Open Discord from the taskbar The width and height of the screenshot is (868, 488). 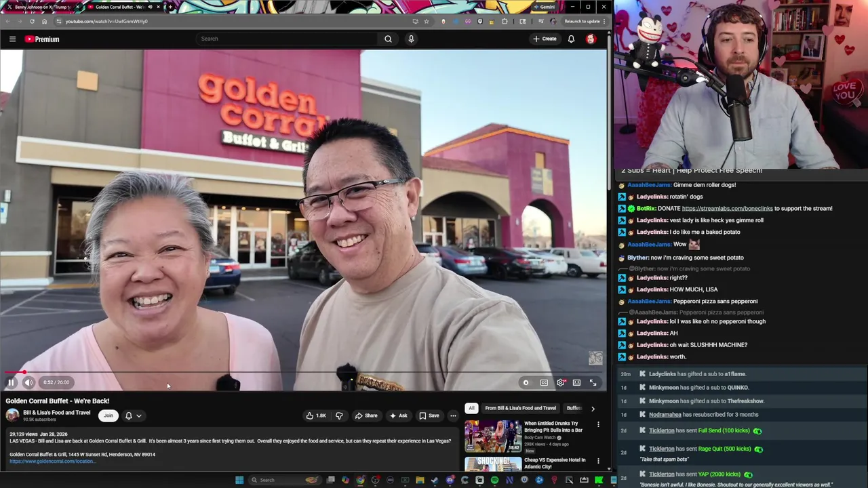tap(450, 480)
